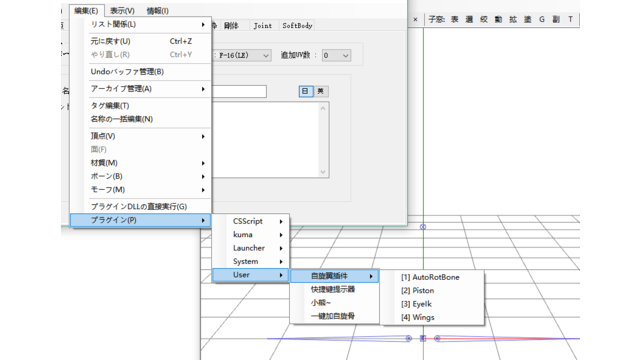Toggle the 塗 sub-window button

(528, 19)
